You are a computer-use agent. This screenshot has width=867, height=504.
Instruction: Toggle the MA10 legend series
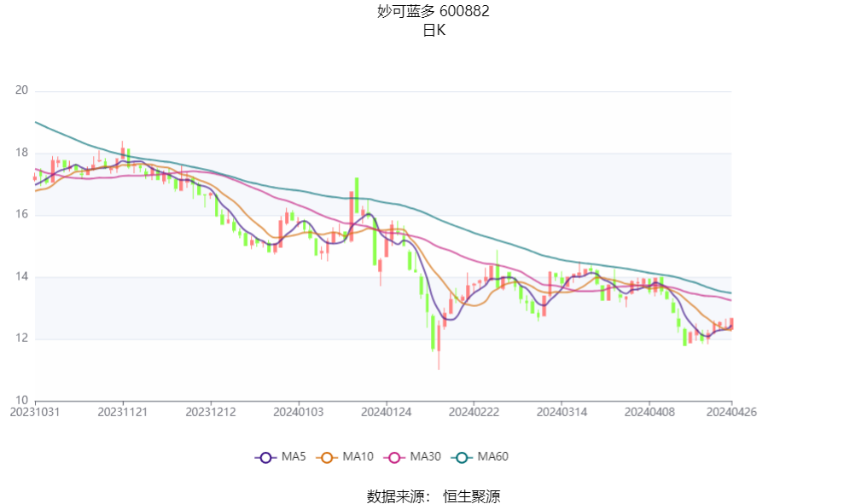tap(345, 457)
